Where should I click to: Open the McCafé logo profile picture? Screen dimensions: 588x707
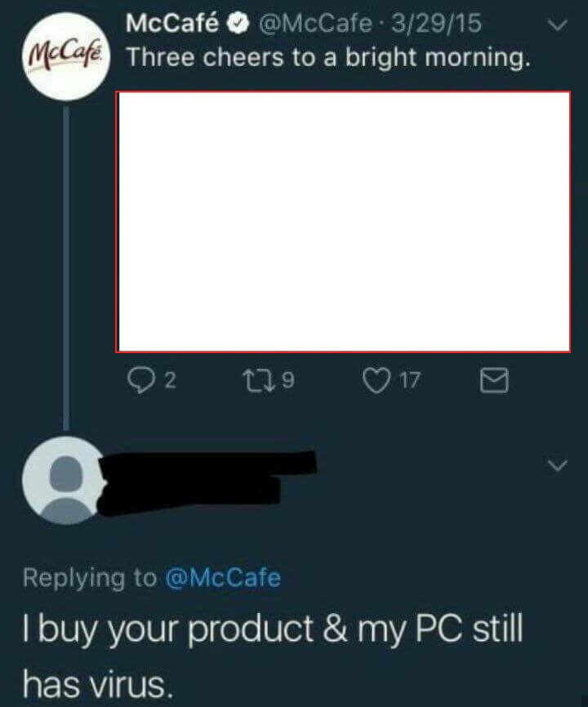tap(66, 56)
